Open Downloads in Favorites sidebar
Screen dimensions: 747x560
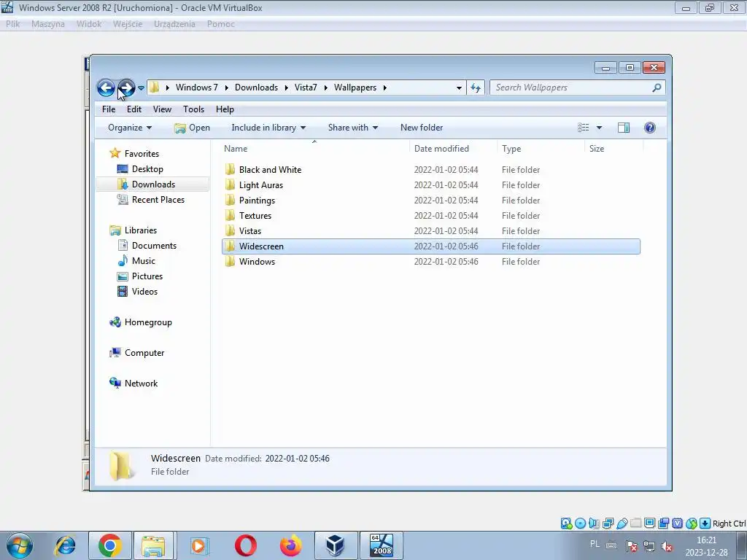click(x=152, y=184)
